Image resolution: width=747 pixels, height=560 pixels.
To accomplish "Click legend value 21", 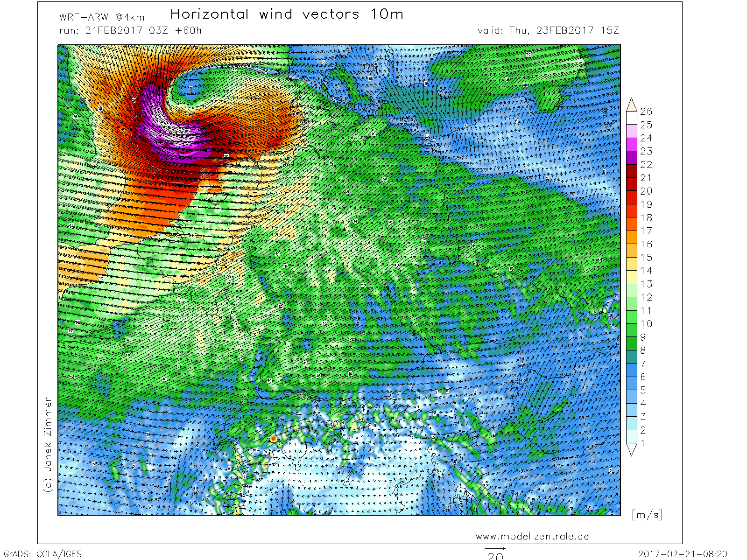I will (646, 177).
